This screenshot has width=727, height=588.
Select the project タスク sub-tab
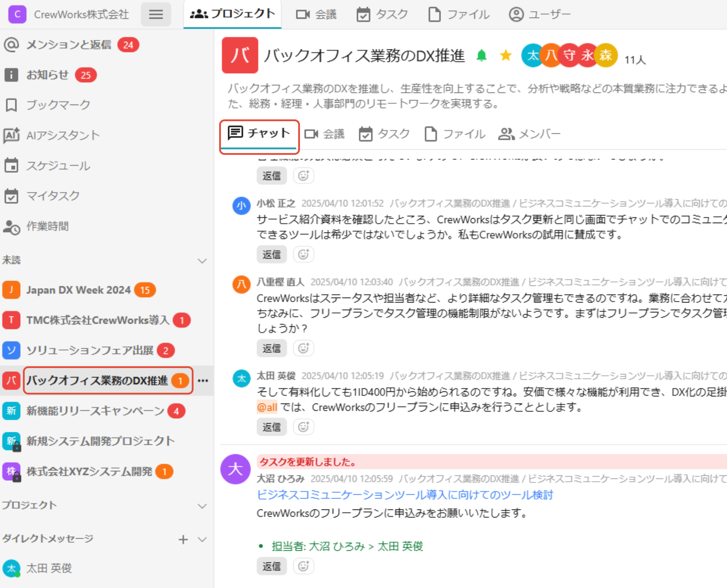(x=384, y=134)
